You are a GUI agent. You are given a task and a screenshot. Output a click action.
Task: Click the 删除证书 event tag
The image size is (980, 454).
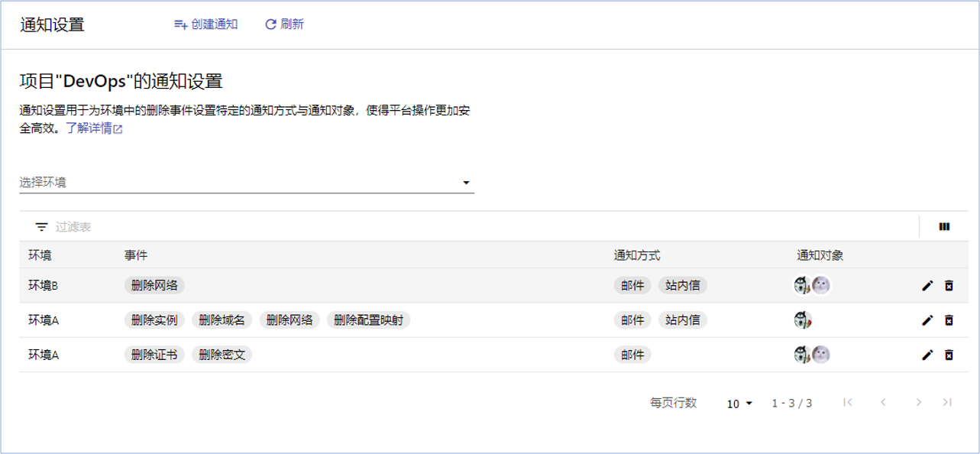click(x=154, y=355)
